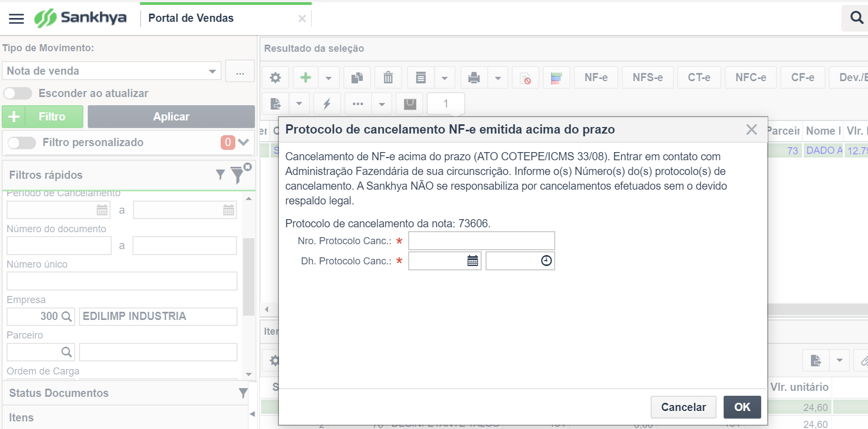Open dropdown arrow next to three dots
This screenshot has height=429, width=868.
(382, 104)
